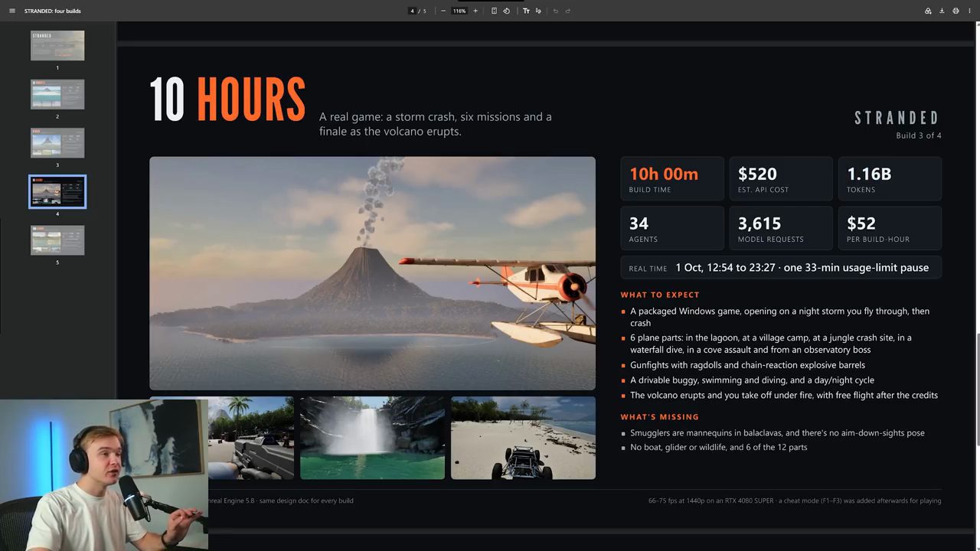Viewport: 980px width, 551px height.
Task: Click the '1.16B' tokens card
Action: pyautogui.click(x=890, y=179)
